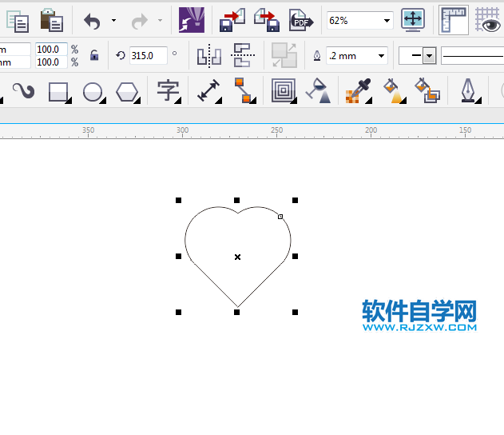504x435 pixels.
Task: Click the heart's top-center selection handle
Action: pos(237,201)
